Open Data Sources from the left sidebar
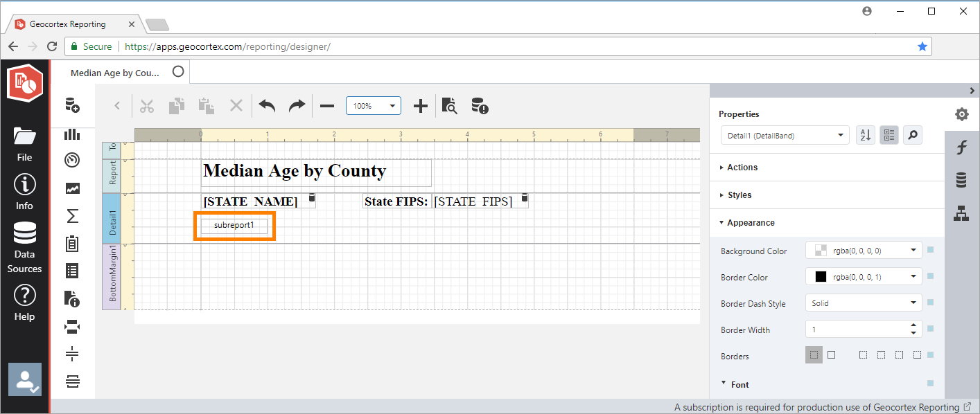Image resolution: width=980 pixels, height=414 pixels. point(24,246)
